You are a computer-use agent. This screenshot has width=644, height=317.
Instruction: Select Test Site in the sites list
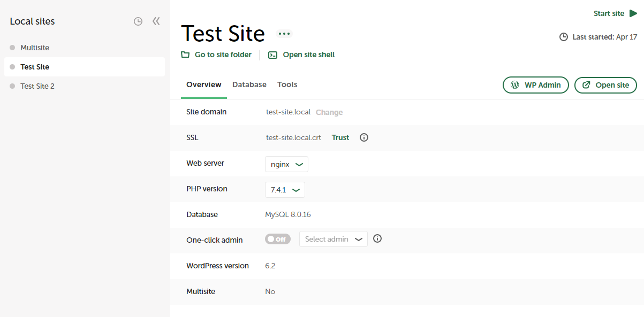click(x=85, y=67)
